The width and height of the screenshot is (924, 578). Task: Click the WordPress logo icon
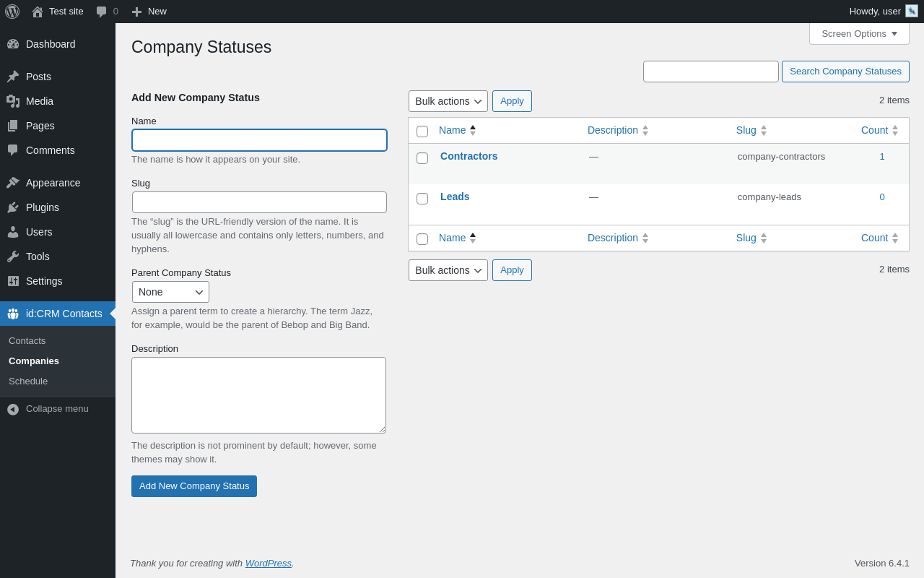click(x=12, y=12)
